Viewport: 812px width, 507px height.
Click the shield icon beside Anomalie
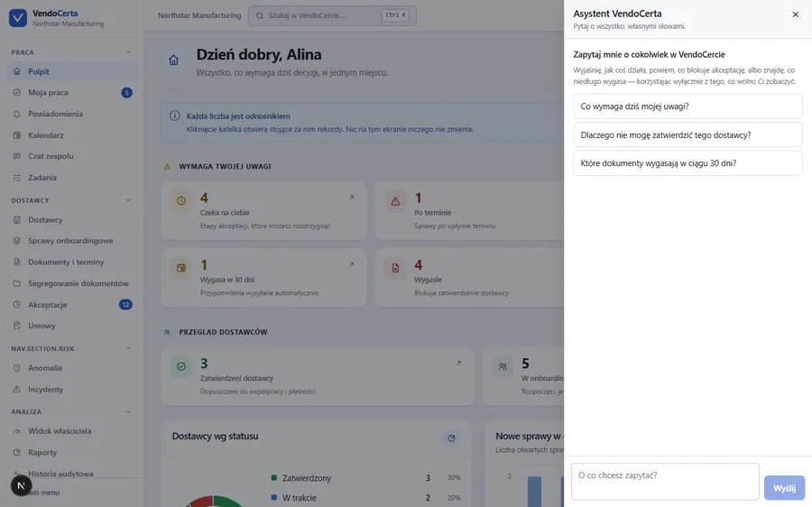(x=16, y=368)
